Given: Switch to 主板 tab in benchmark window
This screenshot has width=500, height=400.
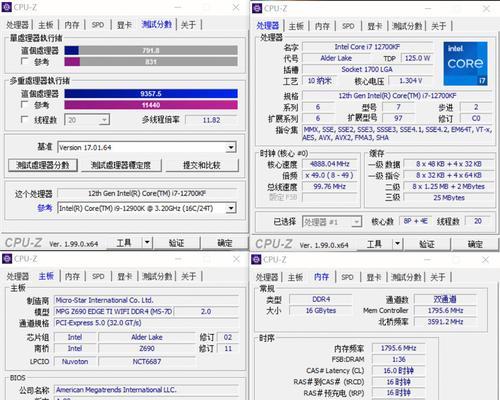Looking at the screenshot, I should 46,25.
